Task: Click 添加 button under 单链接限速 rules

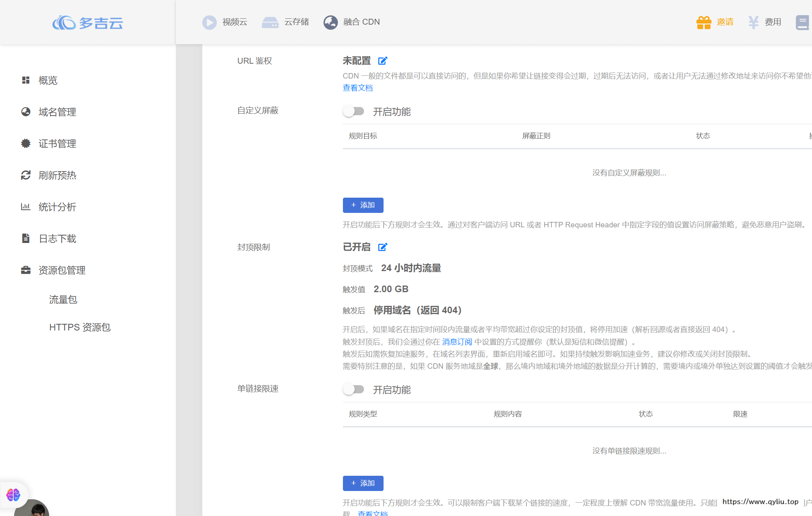Action: pos(363,484)
